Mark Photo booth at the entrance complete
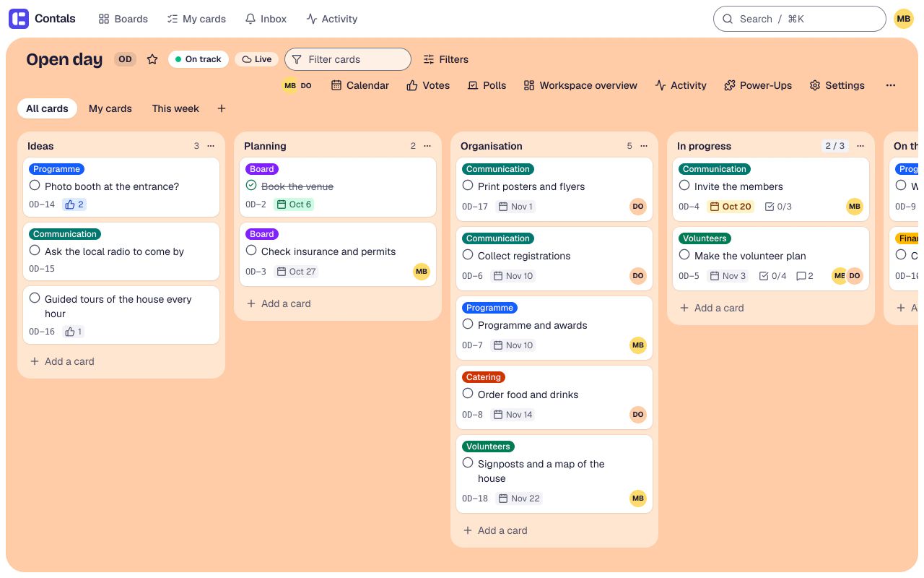 click(35, 186)
